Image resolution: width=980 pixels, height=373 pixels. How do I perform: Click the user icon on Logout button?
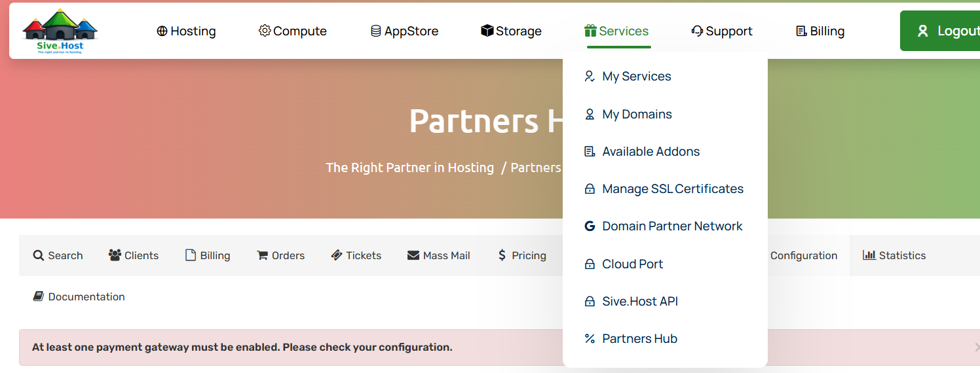(x=923, y=31)
